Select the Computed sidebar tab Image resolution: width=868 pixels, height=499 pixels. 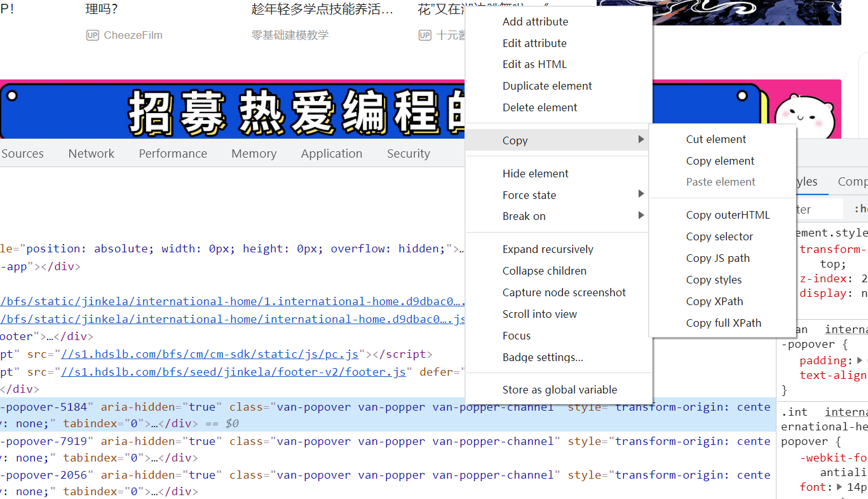click(x=853, y=181)
